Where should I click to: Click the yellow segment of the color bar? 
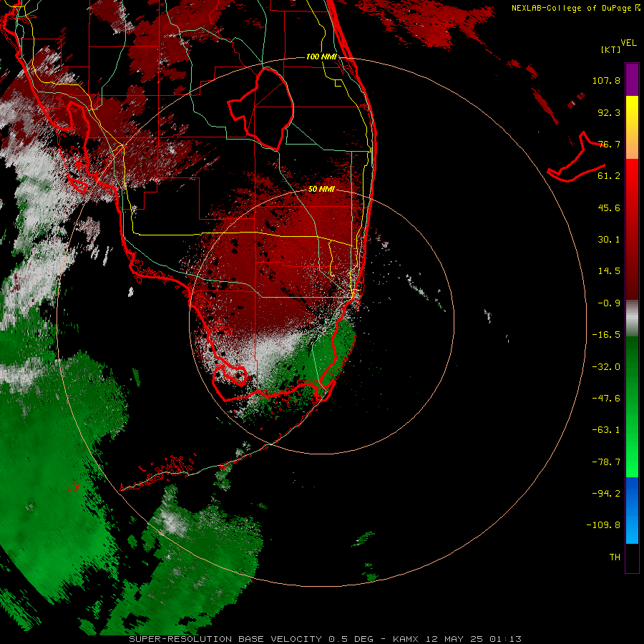coord(632,107)
